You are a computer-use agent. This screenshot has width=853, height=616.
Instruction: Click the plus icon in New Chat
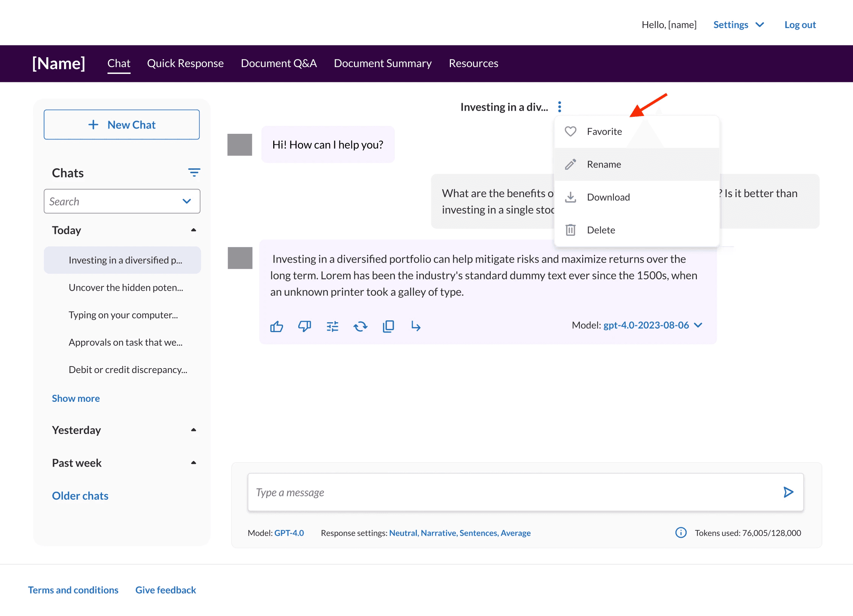point(93,125)
